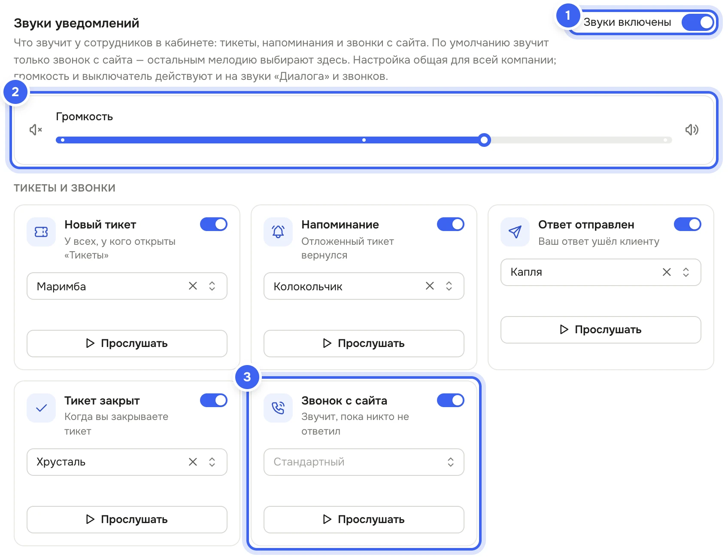The width and height of the screenshot is (728, 560).
Task: Clear the Маримба sound selection
Action: point(193,286)
